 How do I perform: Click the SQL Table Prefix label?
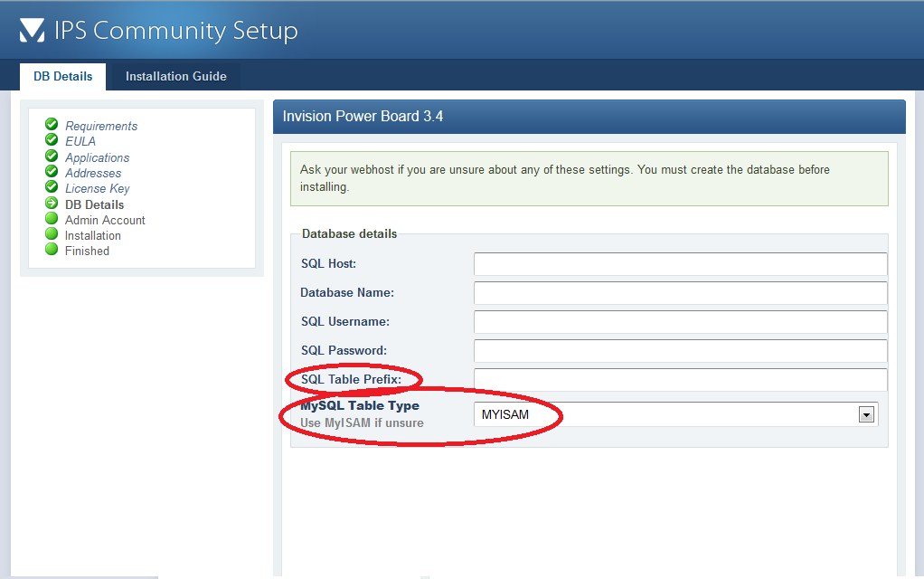351,379
